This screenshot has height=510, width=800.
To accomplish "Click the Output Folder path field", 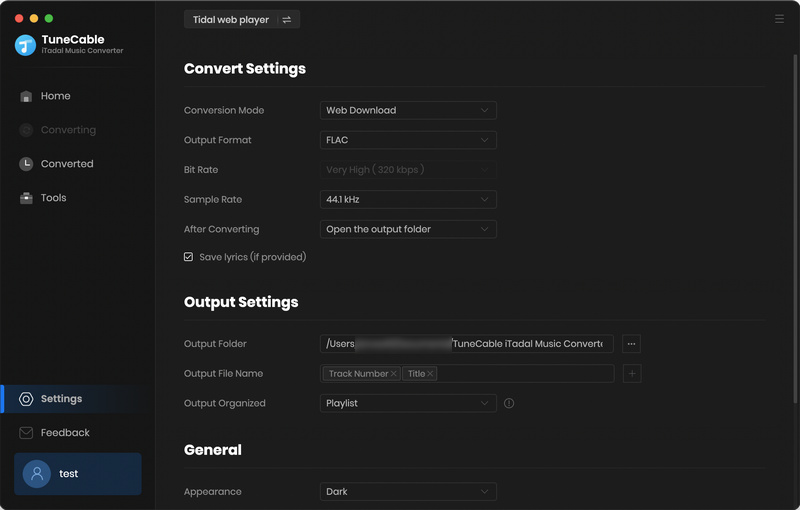I will coord(466,344).
